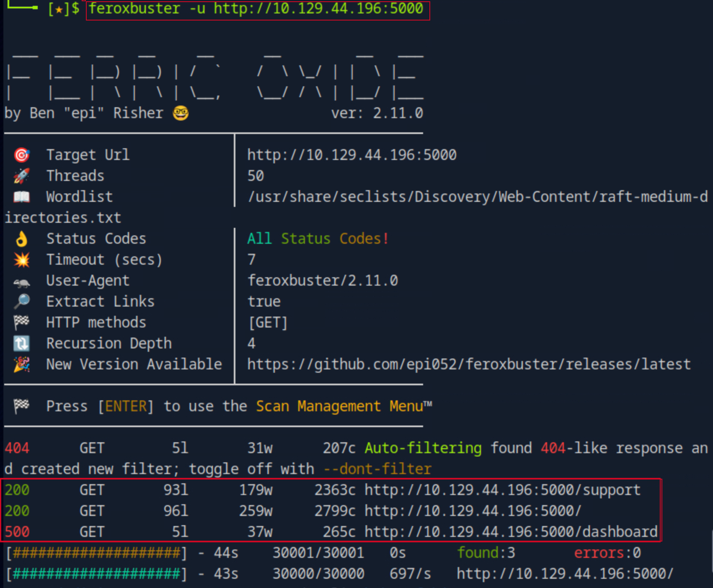Image resolution: width=713 pixels, height=588 pixels.
Task: Select the turtle icon next to User-Agent
Action: [x=22, y=281]
